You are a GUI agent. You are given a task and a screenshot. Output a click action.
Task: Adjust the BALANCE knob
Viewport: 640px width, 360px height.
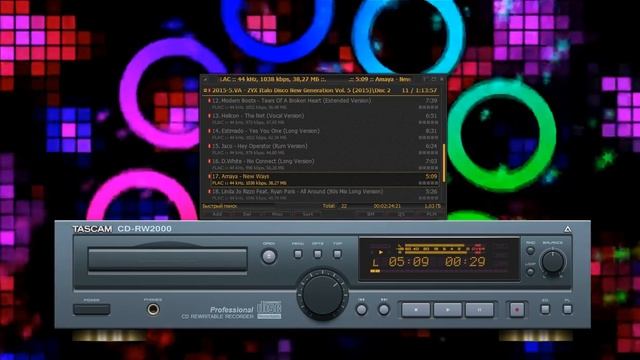click(553, 262)
